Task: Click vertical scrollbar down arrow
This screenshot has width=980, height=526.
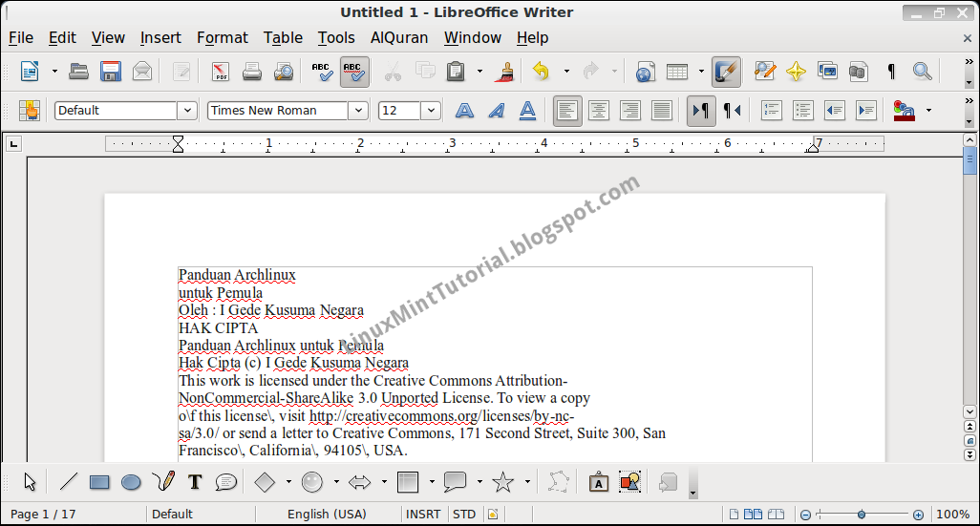Action: click(969, 411)
